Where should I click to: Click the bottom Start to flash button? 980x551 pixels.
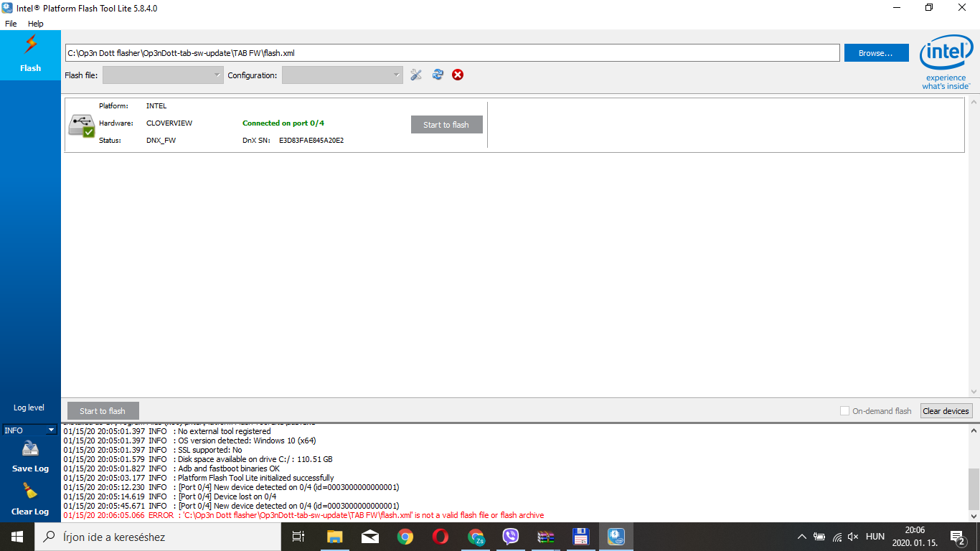103,411
